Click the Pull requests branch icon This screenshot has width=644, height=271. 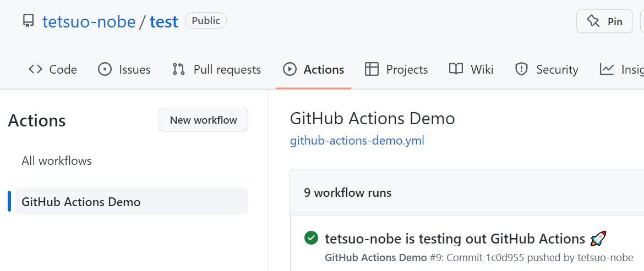click(x=179, y=69)
